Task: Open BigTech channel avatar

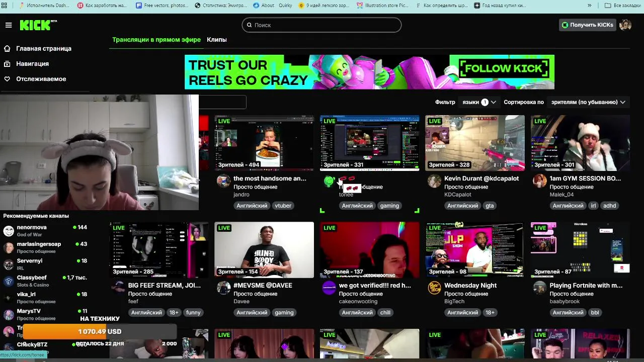Action: click(x=434, y=288)
